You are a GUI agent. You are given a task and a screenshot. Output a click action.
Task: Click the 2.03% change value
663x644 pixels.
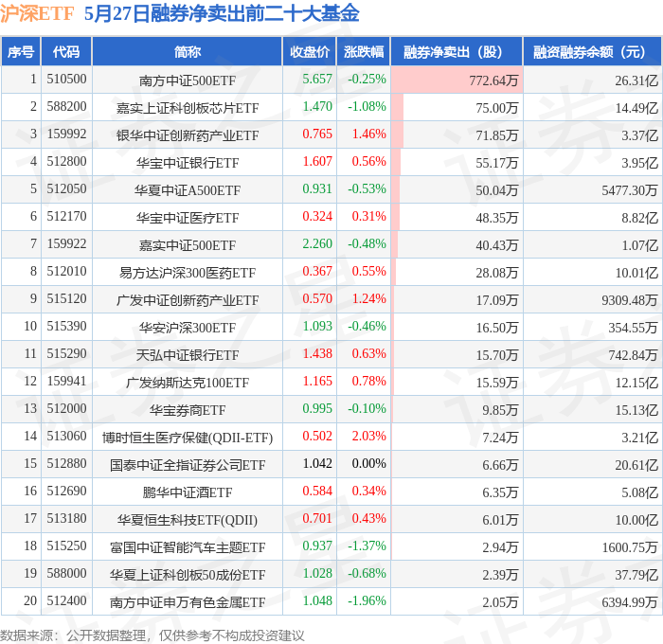pos(369,437)
